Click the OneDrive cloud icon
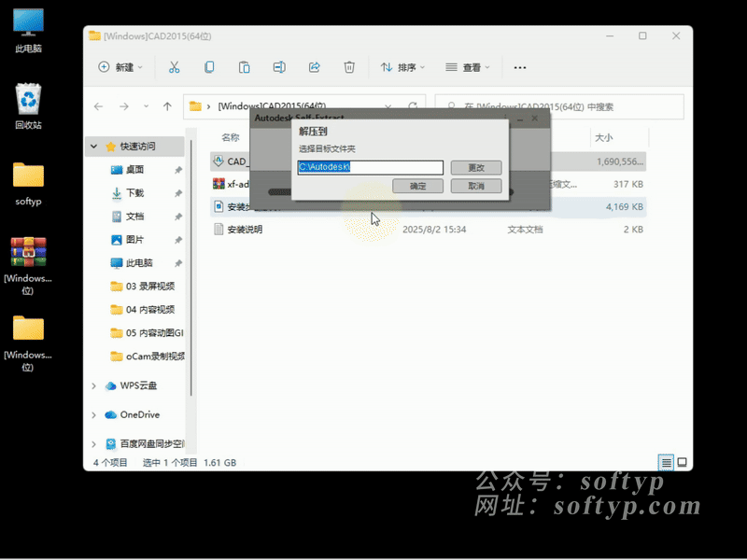This screenshot has width=747, height=560. [110, 414]
